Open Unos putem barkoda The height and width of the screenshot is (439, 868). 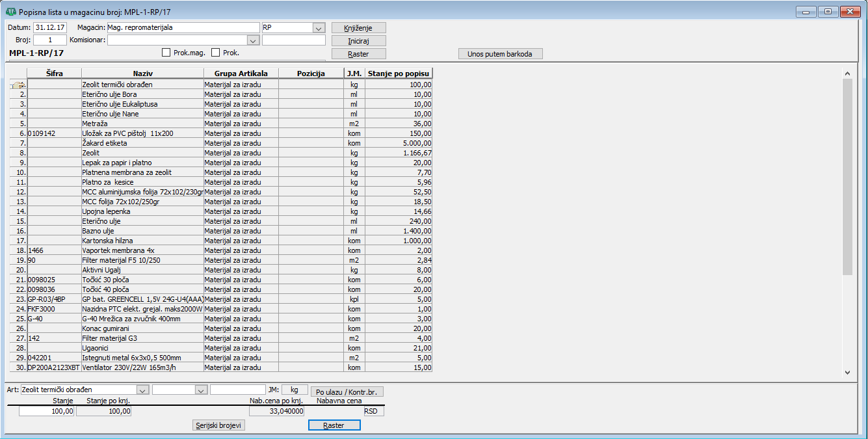(500, 54)
